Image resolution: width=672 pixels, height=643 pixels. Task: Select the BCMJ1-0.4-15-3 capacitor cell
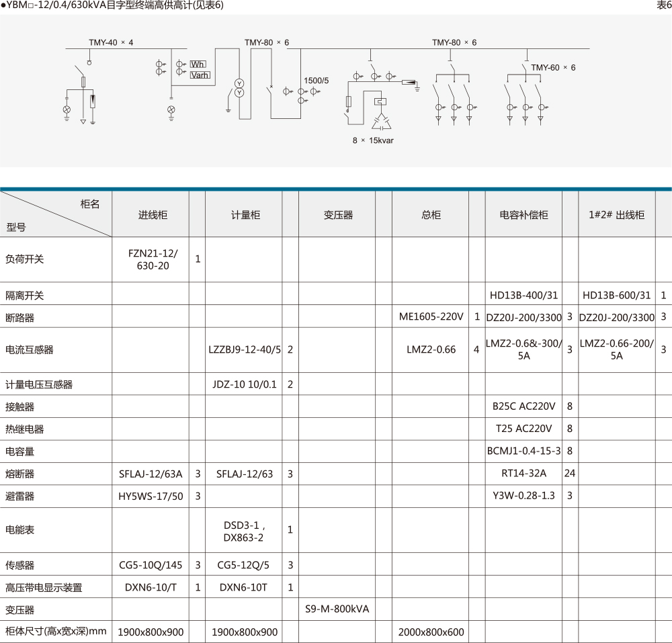click(x=523, y=451)
